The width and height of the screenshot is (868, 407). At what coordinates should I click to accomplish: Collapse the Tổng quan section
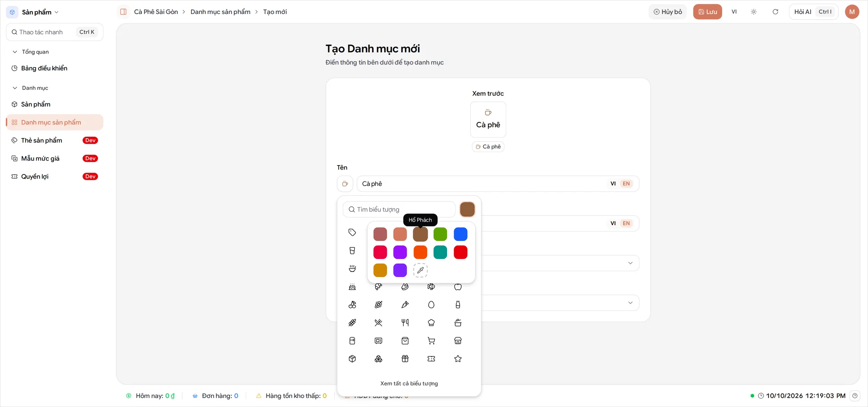click(31, 52)
